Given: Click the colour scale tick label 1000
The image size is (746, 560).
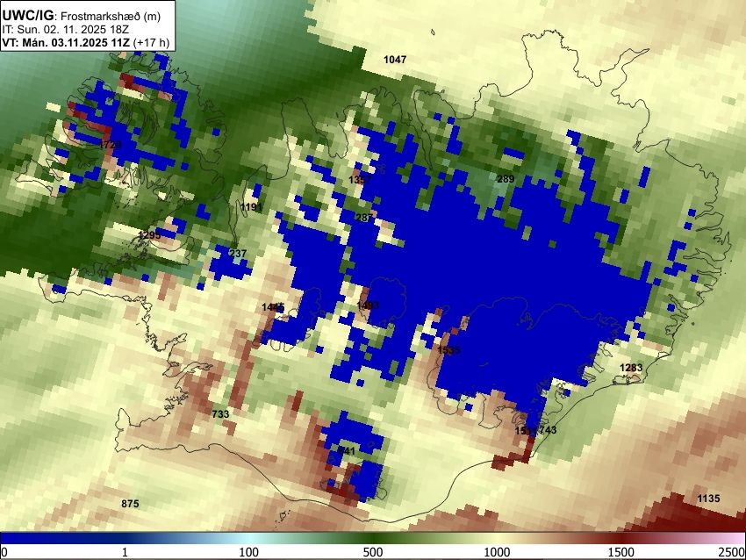Looking at the screenshot, I should point(497,552).
